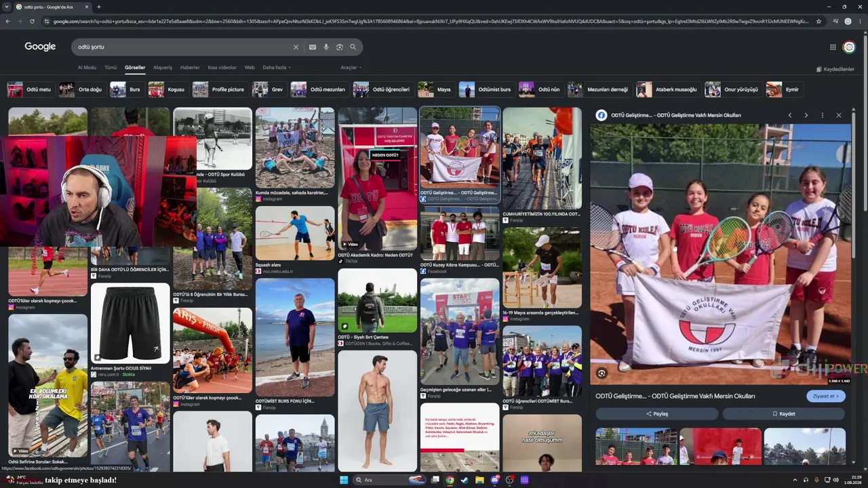Open 'Kaydedilenler' saved items
Image resolution: width=868 pixels, height=488 pixels.
(x=835, y=69)
